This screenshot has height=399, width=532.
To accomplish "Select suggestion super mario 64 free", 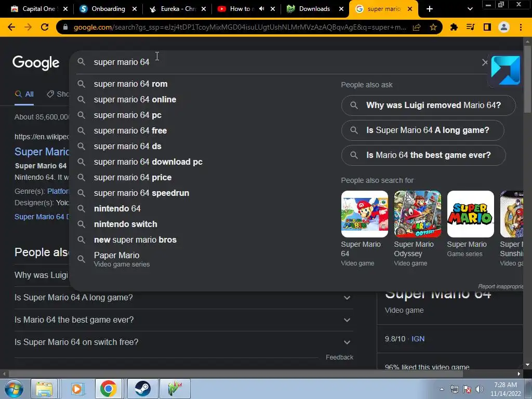I will pyautogui.click(x=204, y=130).
